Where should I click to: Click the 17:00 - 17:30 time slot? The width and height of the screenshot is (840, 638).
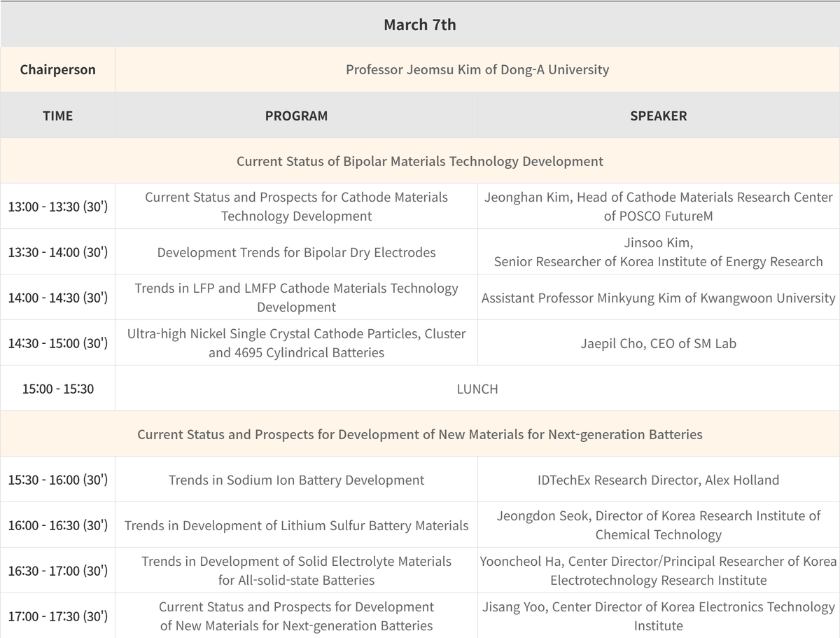(x=57, y=616)
